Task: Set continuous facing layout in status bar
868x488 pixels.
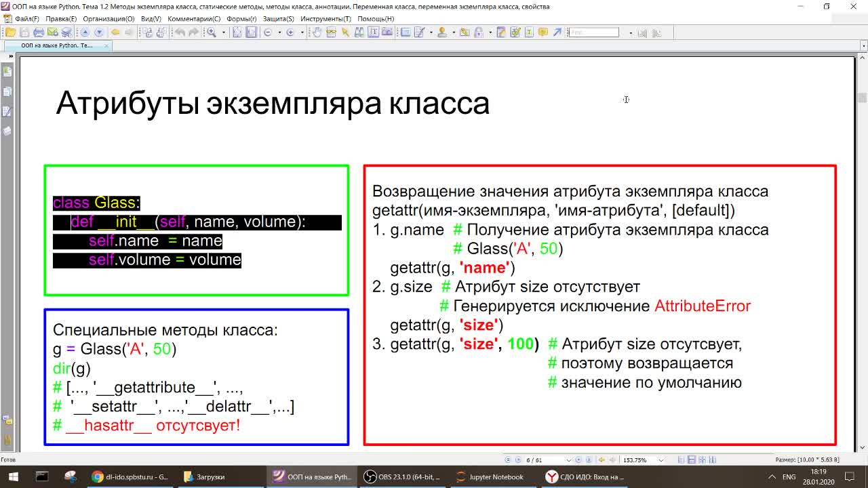Action: coord(712,460)
